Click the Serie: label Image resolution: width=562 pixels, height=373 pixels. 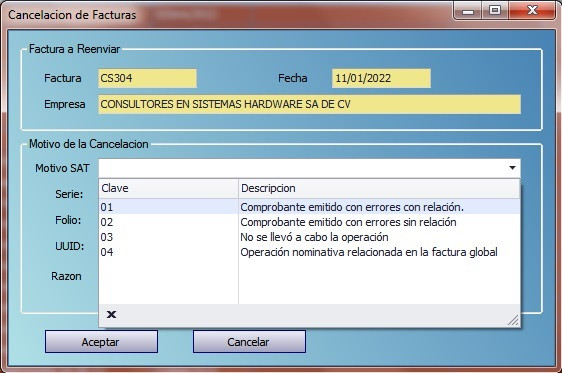click(69, 194)
